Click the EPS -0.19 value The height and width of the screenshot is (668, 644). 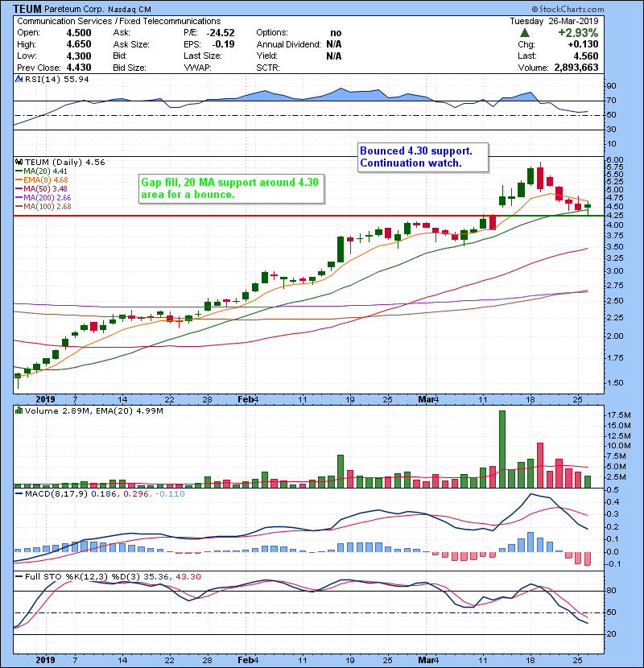pos(223,44)
